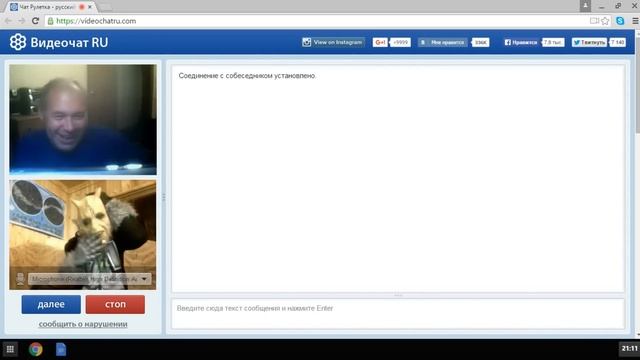Click the chat resize handle above input
Image resolution: width=640 pixels, height=360 pixels.
pos(398,295)
